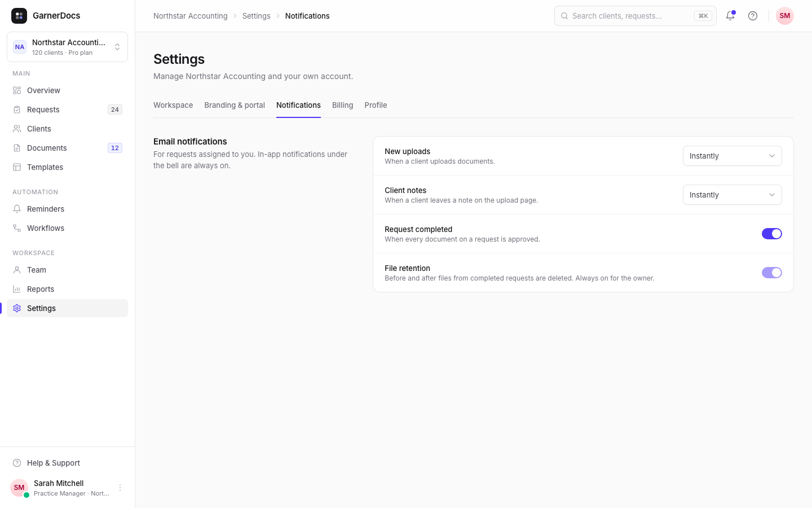812x508 pixels.
Task: Click the File retention label
Action: (x=407, y=268)
